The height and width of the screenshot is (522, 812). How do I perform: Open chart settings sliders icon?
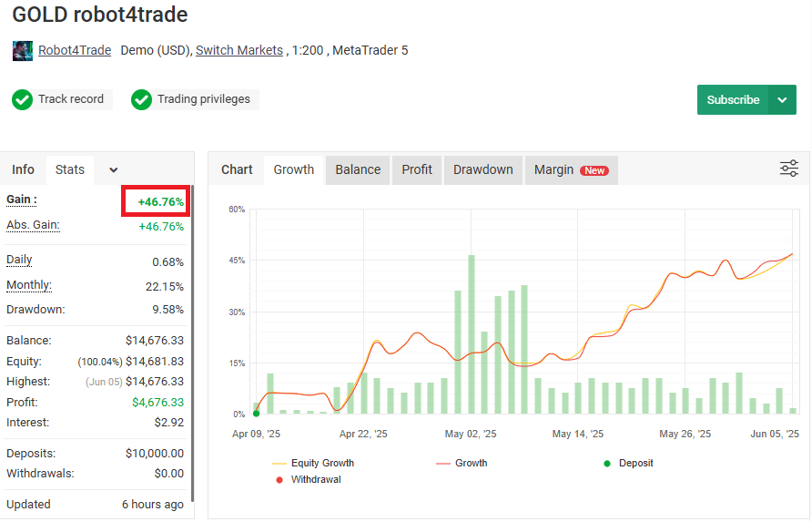coord(788,169)
